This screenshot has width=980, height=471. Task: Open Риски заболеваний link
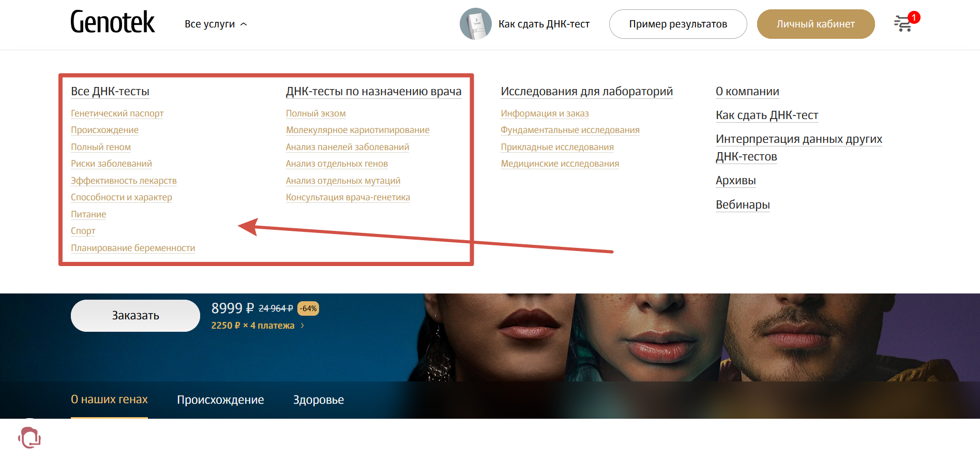[x=111, y=164]
